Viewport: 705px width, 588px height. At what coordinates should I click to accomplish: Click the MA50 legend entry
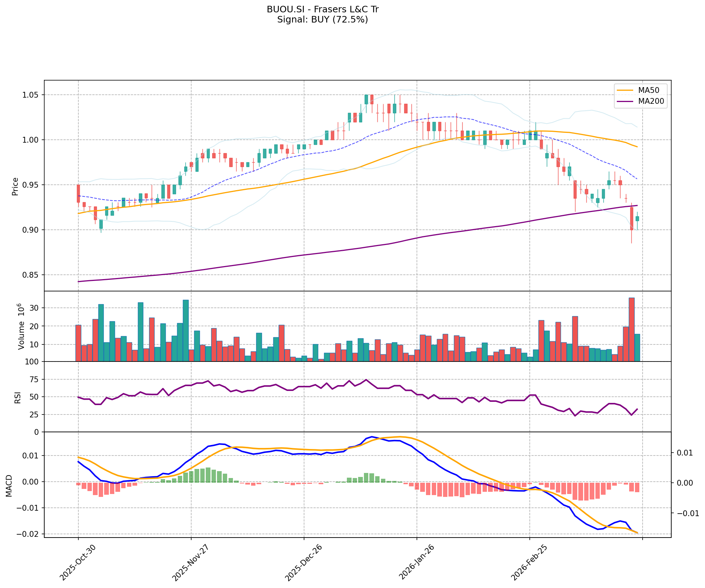648,90
